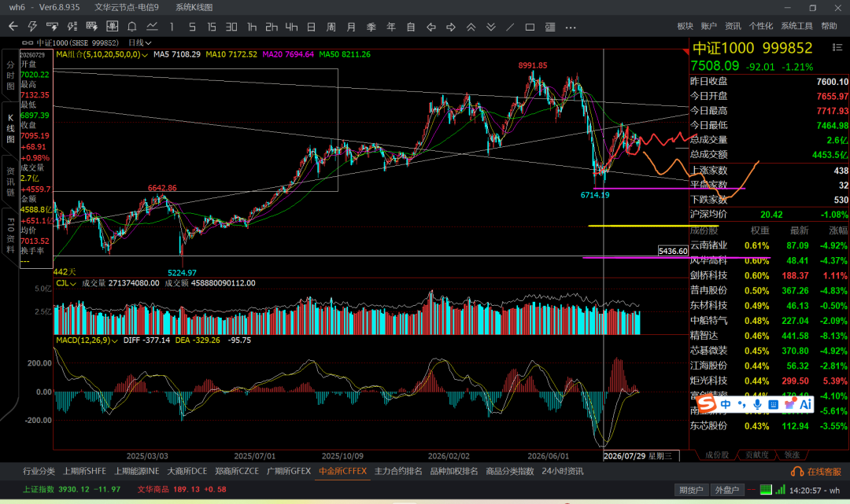Expand the 日线 period dropdown
This screenshot has width=850, height=504.
coord(139,42)
